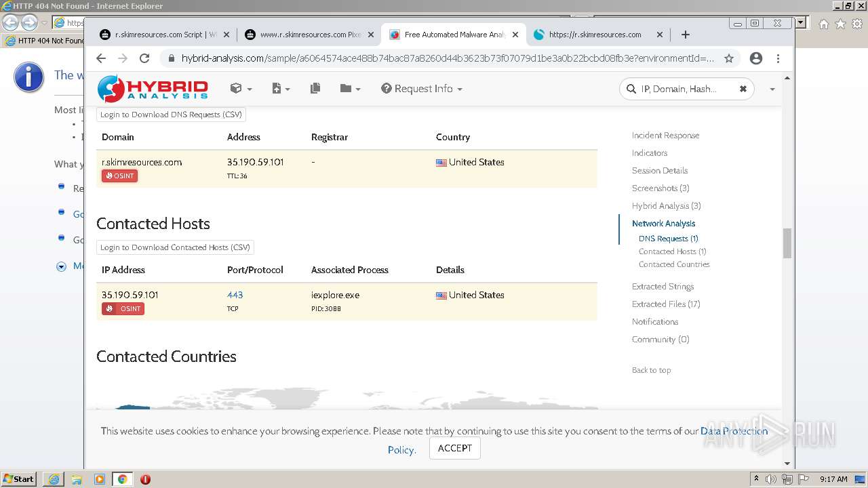Click the Chrome address bar URL
Image resolution: width=868 pixels, height=488 pixels.
point(448,58)
